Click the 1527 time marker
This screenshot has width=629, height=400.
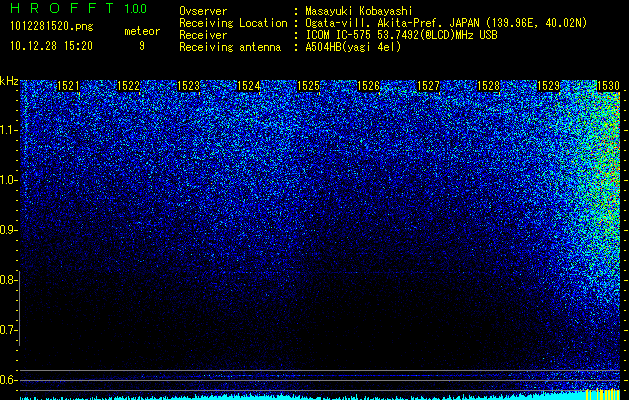coord(428,86)
